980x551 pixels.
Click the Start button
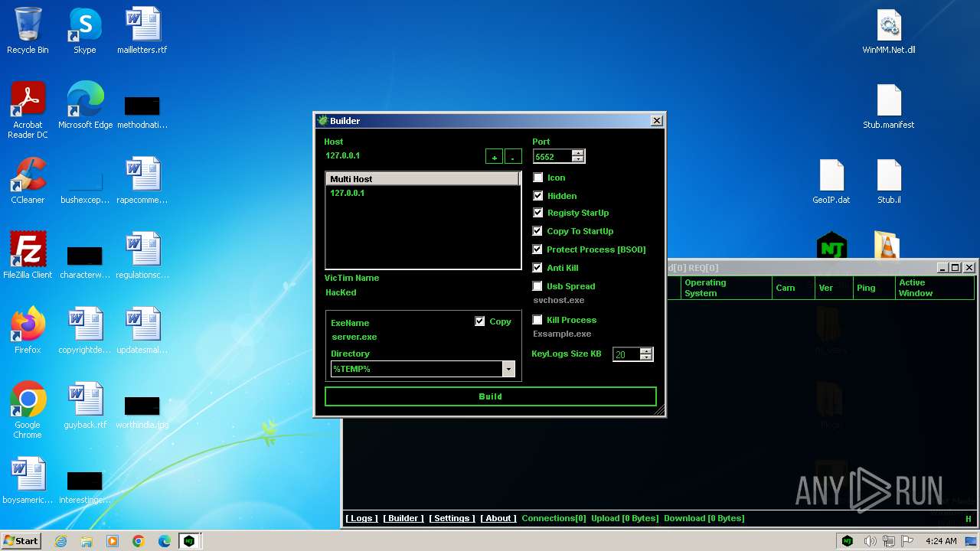pos(21,541)
